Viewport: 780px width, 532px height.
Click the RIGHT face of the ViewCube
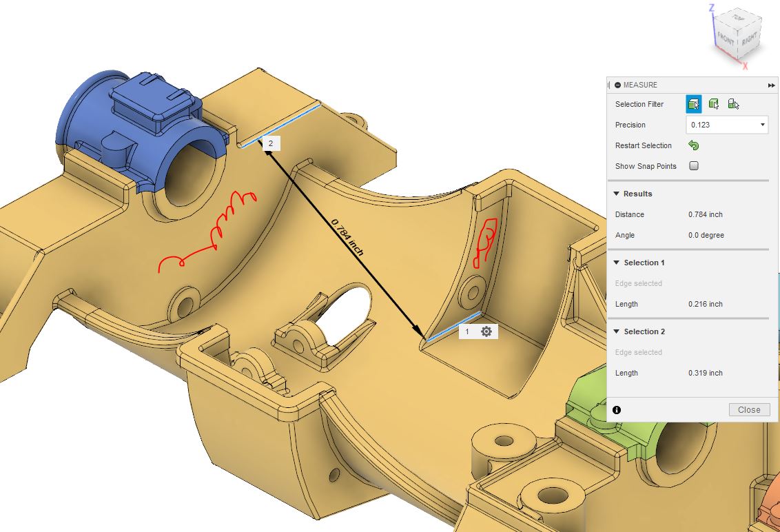pos(749,39)
